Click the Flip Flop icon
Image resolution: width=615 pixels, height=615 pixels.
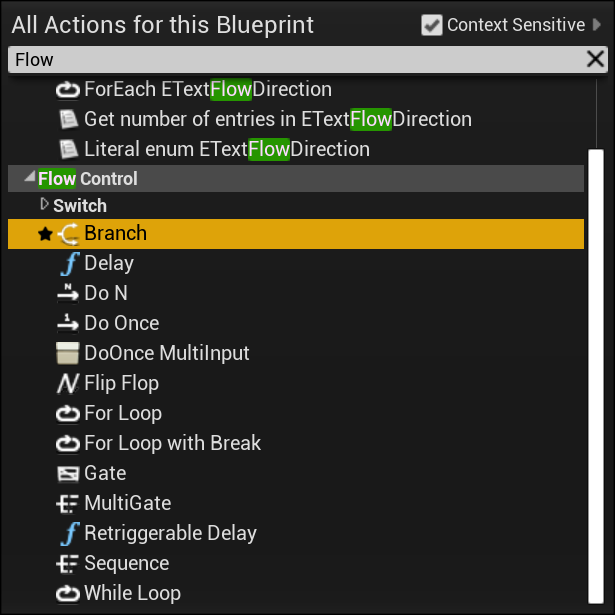[x=68, y=383]
